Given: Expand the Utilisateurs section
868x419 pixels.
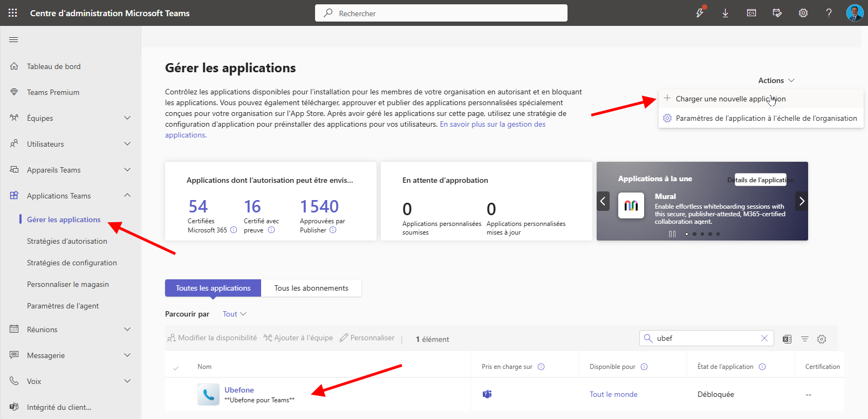Looking at the screenshot, I should [x=127, y=144].
